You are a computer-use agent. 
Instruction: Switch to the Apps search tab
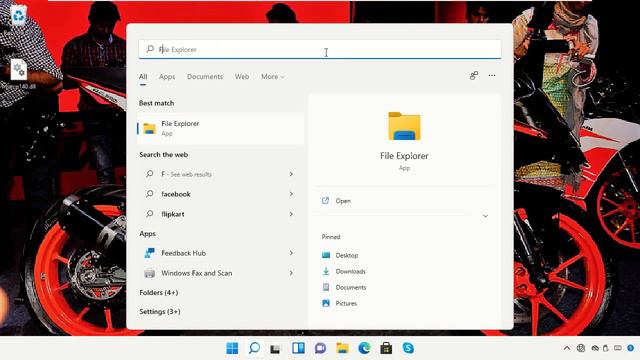[167, 77]
